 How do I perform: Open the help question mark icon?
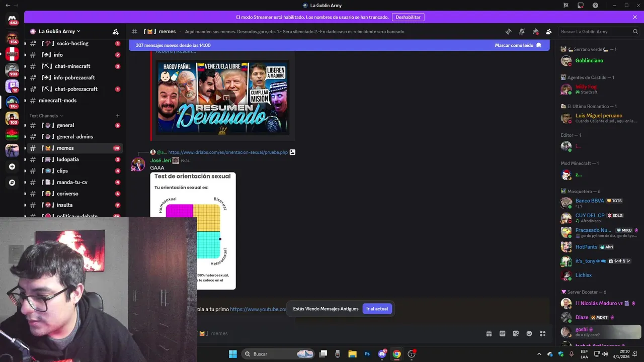click(595, 6)
